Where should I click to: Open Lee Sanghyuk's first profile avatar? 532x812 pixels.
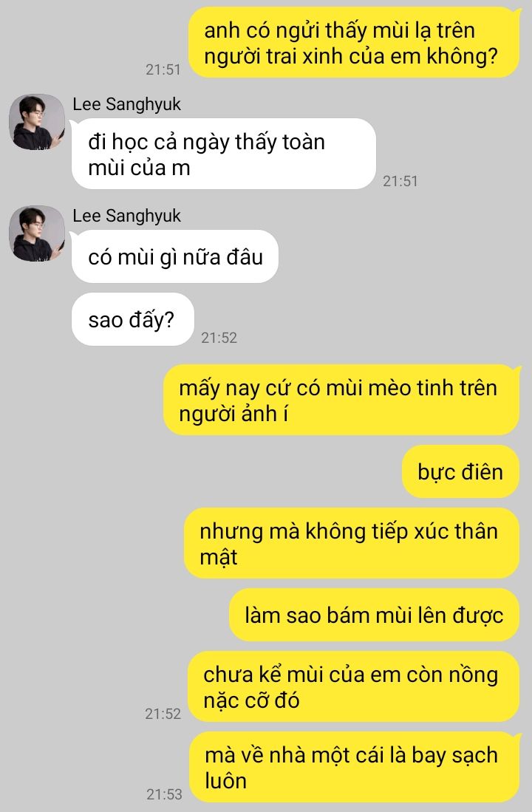point(37,122)
